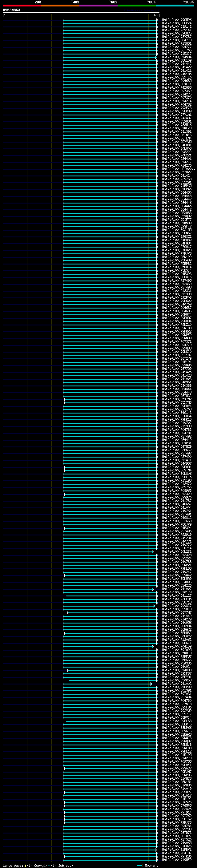Select the UniRef100_A5HSG6 label
This screenshot has width=197, height=868.
[x=177, y=660]
